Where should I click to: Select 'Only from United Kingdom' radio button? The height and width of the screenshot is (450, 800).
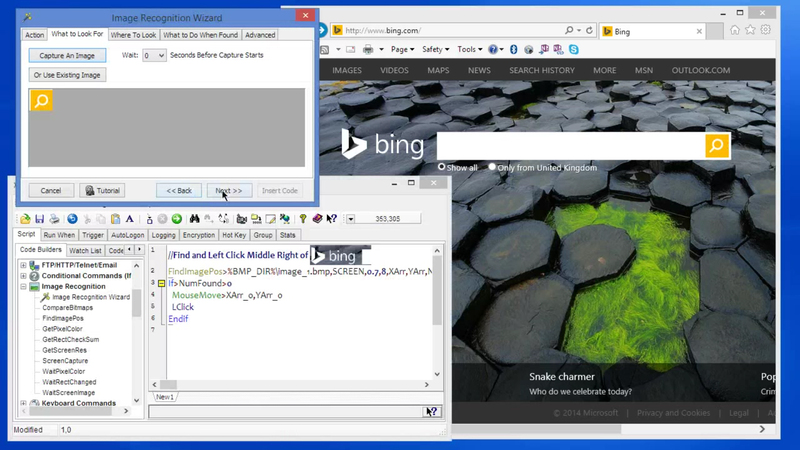pyautogui.click(x=492, y=167)
